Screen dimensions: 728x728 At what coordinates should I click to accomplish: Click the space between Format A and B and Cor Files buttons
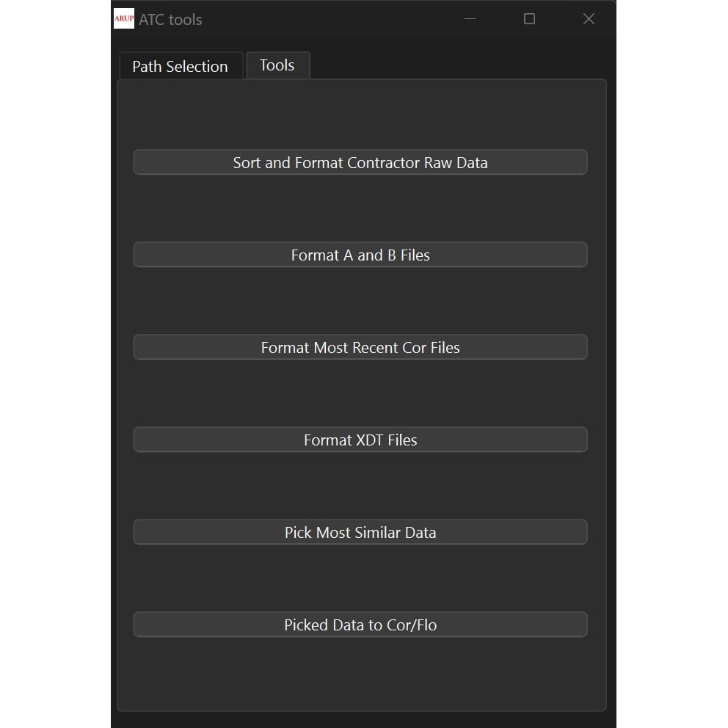coord(360,301)
